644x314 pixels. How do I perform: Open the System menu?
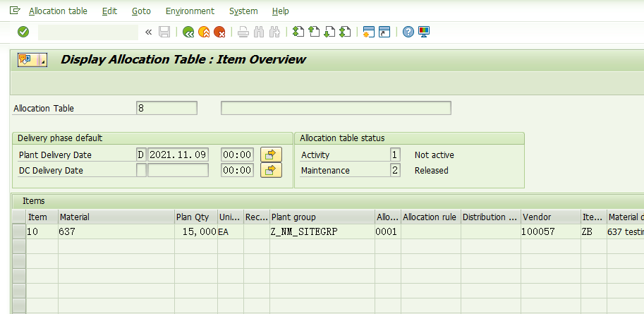243,11
